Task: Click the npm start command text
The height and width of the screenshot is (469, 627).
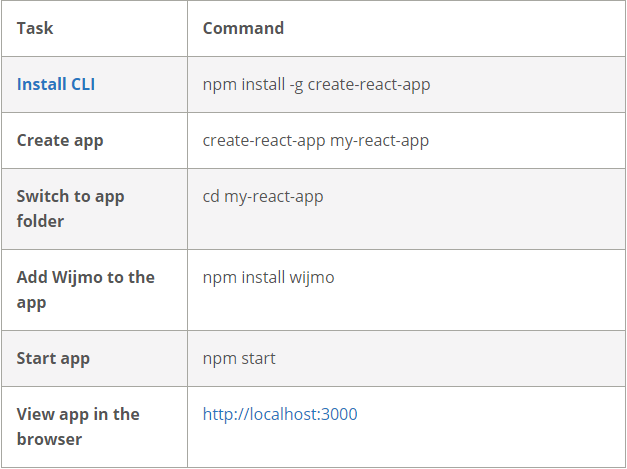Action: (239, 358)
